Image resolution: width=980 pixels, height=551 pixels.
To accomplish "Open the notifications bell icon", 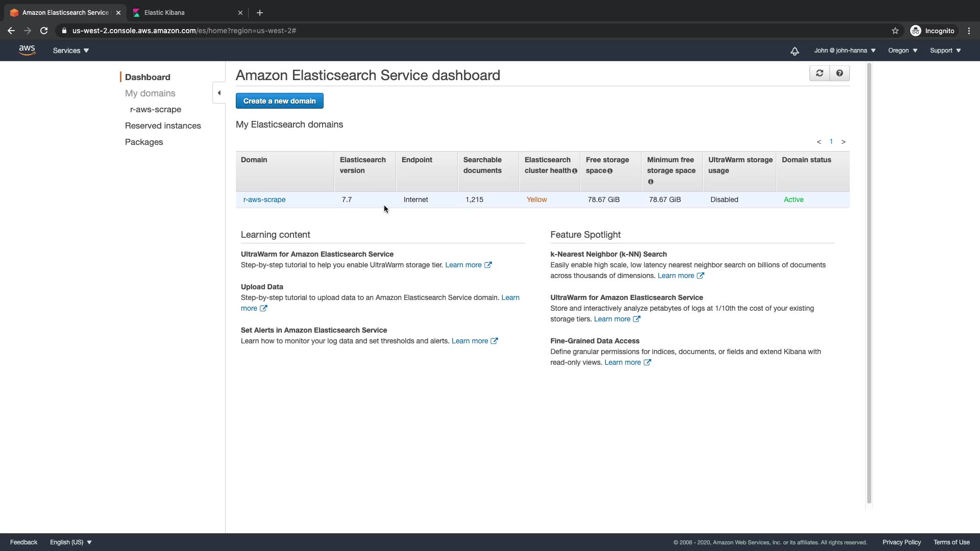I will coord(795,51).
